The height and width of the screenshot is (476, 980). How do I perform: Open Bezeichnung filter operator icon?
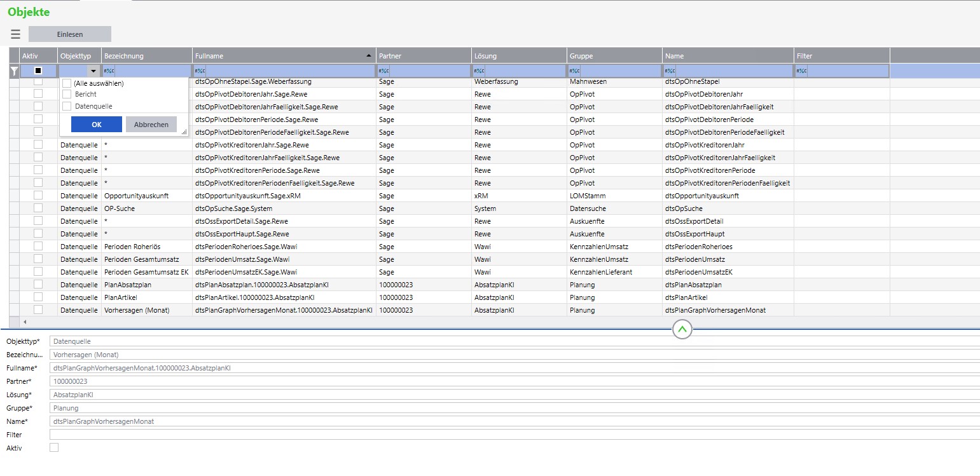point(109,71)
